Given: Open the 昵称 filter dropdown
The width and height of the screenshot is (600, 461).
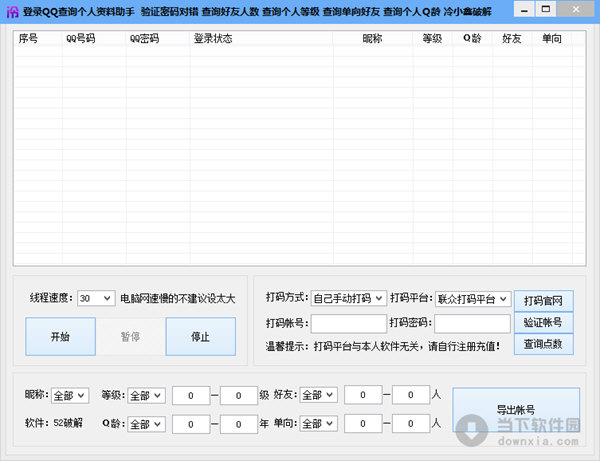Looking at the screenshot, I should click(x=70, y=395).
